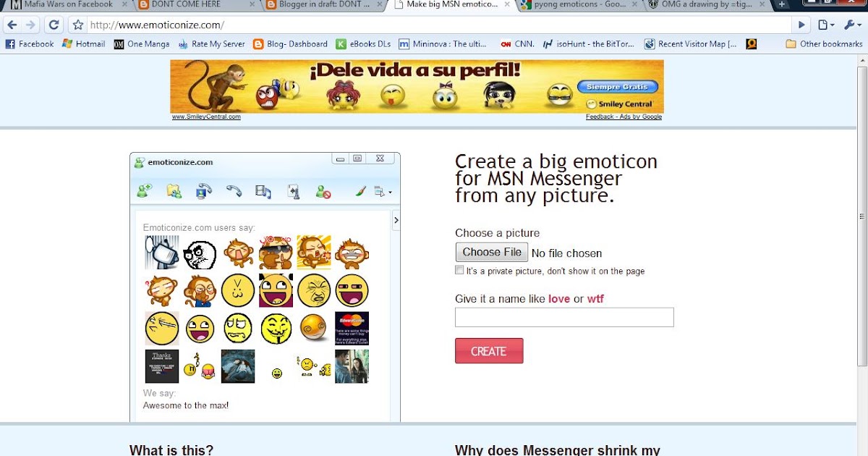Click the phone call icon
This screenshot has height=456, width=868.
click(x=233, y=190)
